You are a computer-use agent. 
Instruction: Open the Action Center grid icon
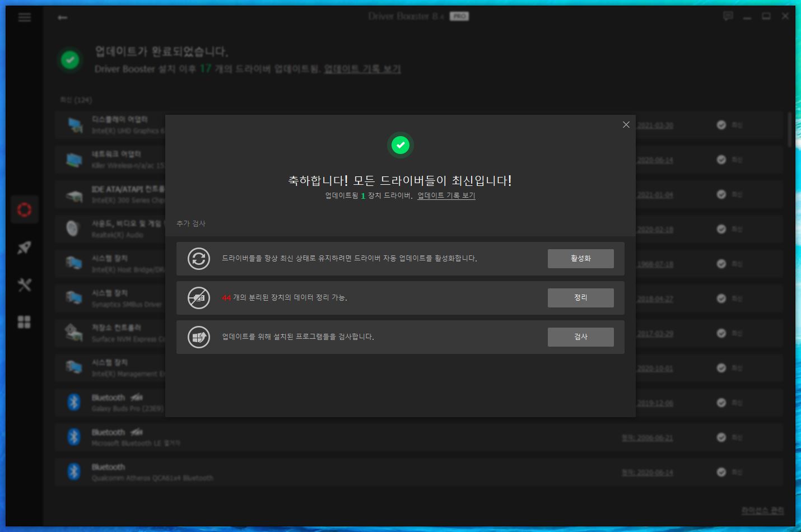click(x=24, y=322)
